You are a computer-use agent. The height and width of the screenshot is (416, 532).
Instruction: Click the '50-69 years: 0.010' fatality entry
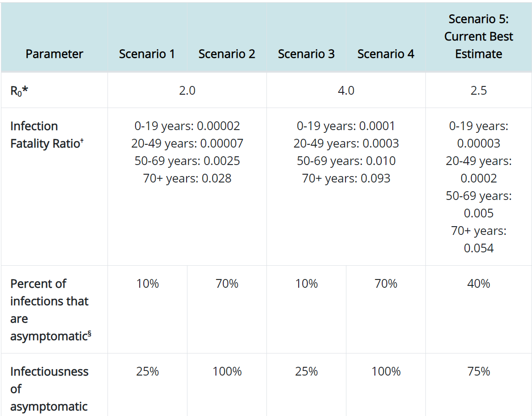[x=346, y=161]
